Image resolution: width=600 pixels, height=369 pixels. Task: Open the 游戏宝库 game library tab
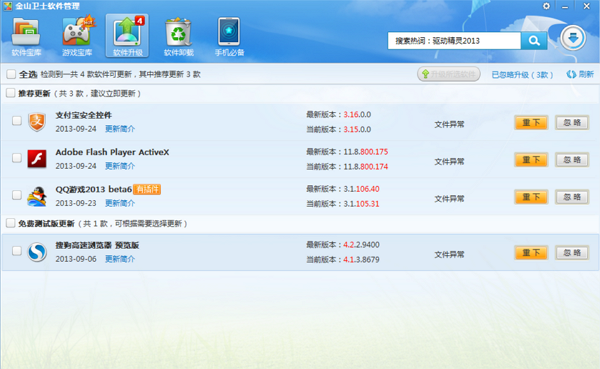(x=77, y=37)
